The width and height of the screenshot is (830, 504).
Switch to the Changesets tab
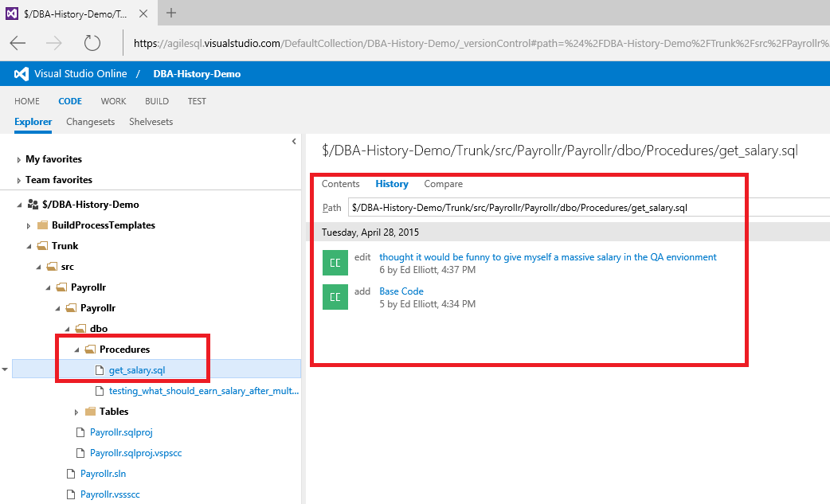pos(91,122)
